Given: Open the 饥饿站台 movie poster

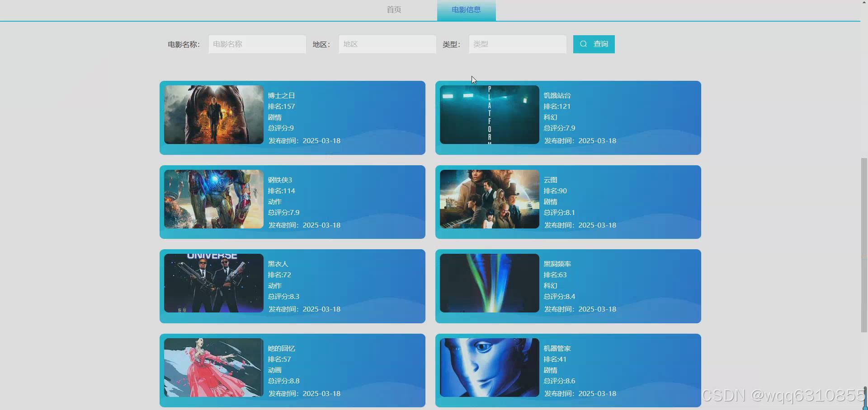Looking at the screenshot, I should coord(490,115).
